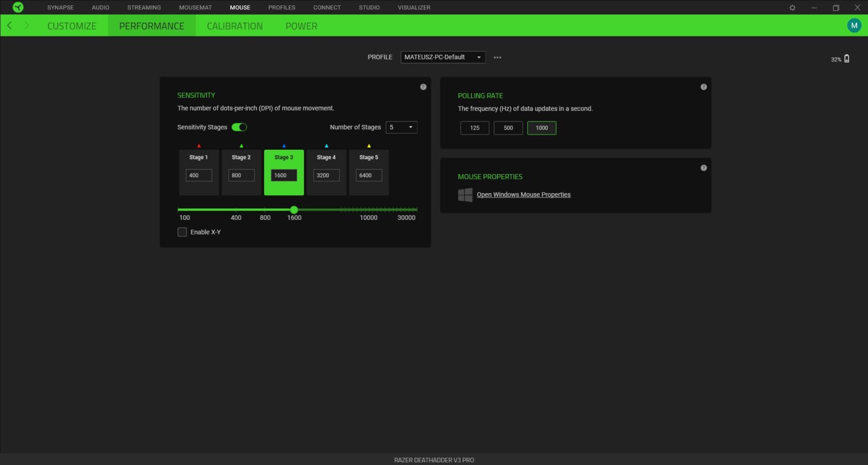Open Polling Rate help icon
Viewport: 868px width, 465px height.
[704, 87]
